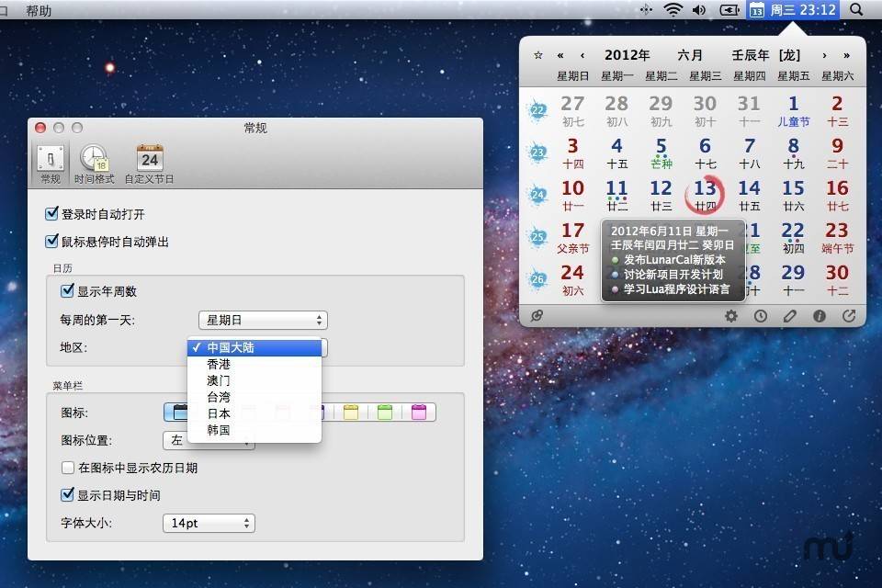Open LunarCal menu bar calendar icon
This screenshot has height=588, width=882.
pyautogui.click(x=757, y=9)
